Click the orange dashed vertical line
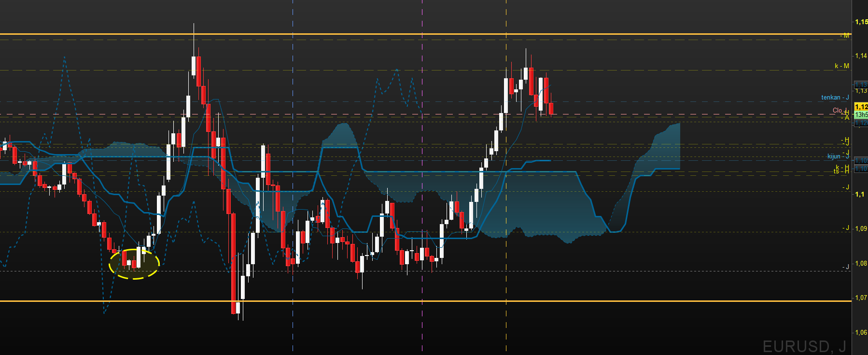868x355 pixels. 506,176
